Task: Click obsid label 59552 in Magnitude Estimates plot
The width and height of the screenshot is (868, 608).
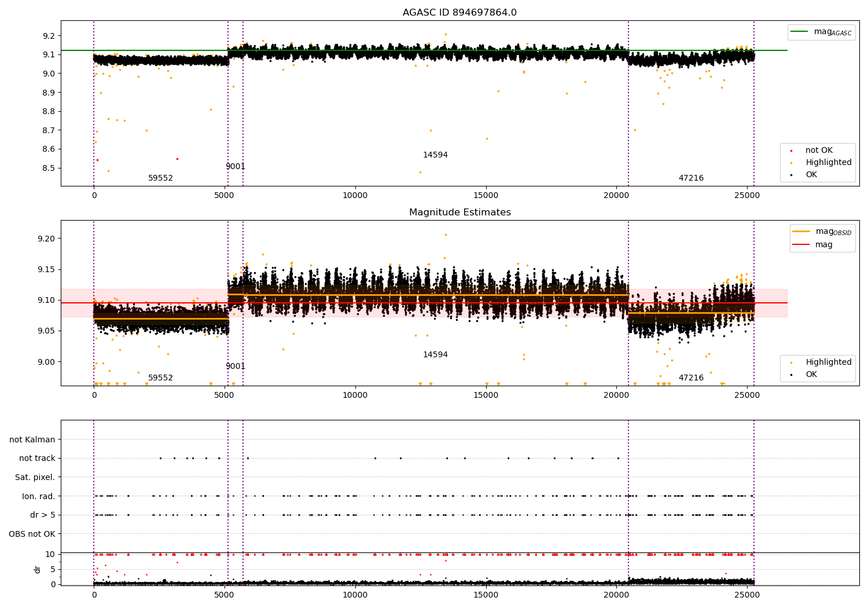Action: pyautogui.click(x=160, y=378)
